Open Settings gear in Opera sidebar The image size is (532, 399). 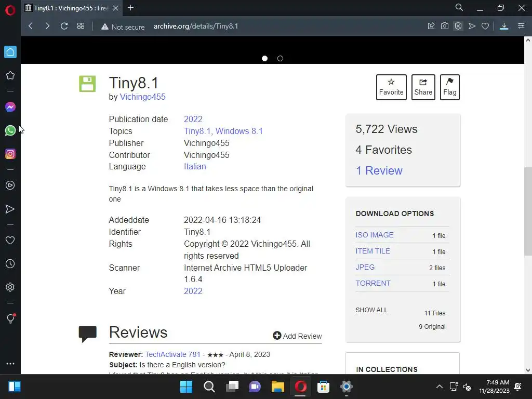click(10, 287)
